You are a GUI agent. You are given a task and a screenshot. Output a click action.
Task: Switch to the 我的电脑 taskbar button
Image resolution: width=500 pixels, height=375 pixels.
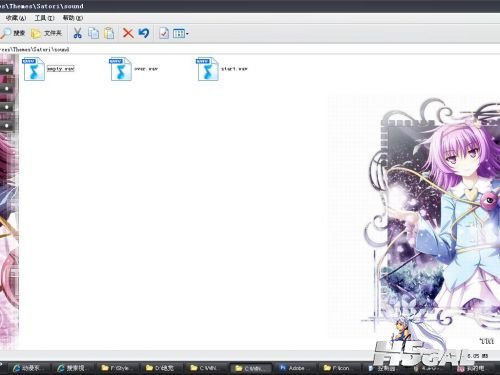[x=474, y=368]
